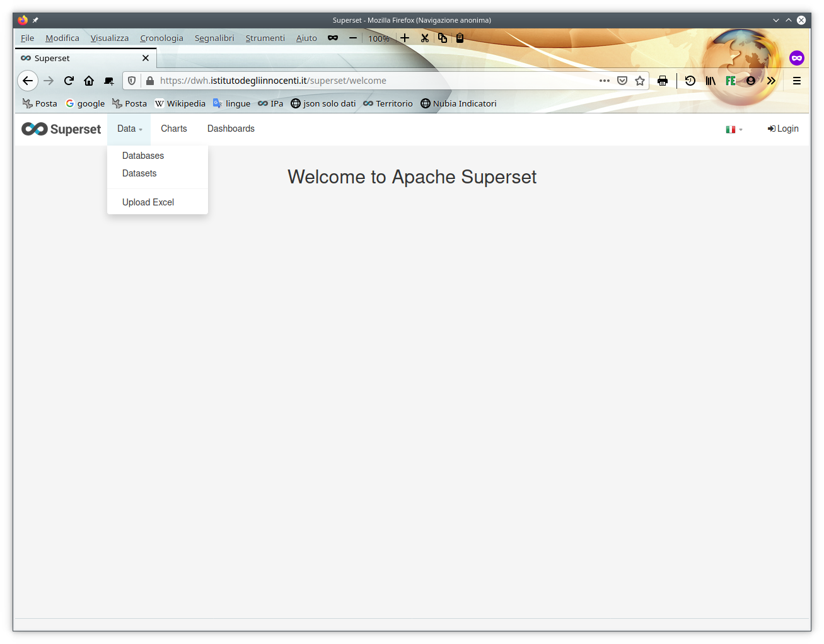This screenshot has width=824, height=644.
Task: Show more tools with overflow chevrons
Action: click(x=771, y=81)
